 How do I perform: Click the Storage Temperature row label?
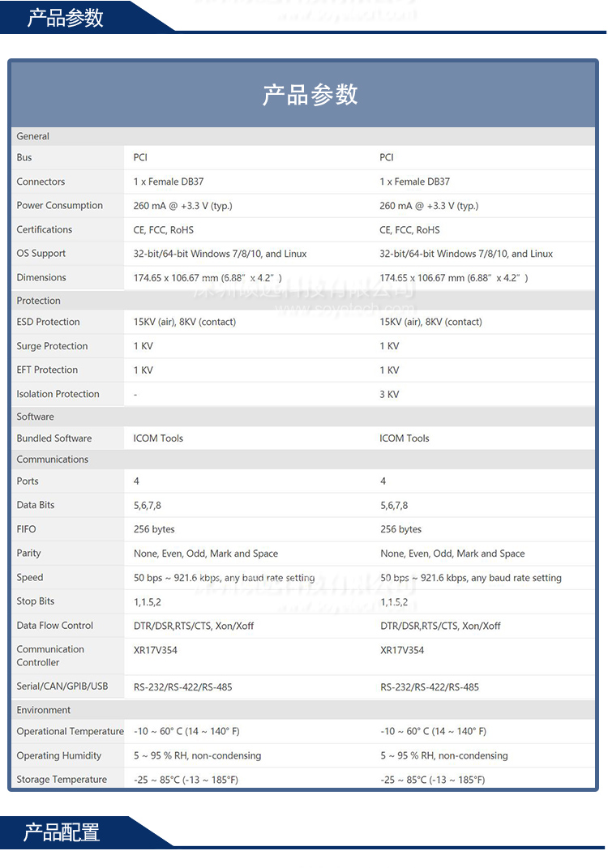point(62,780)
